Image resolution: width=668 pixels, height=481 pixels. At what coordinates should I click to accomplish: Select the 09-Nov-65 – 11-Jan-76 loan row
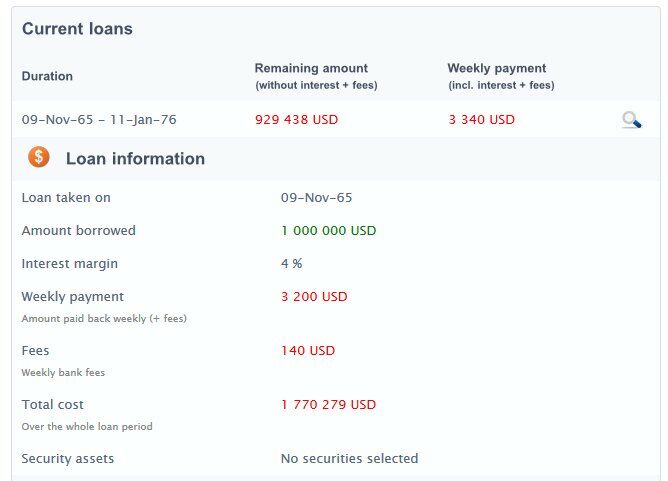[99, 120]
